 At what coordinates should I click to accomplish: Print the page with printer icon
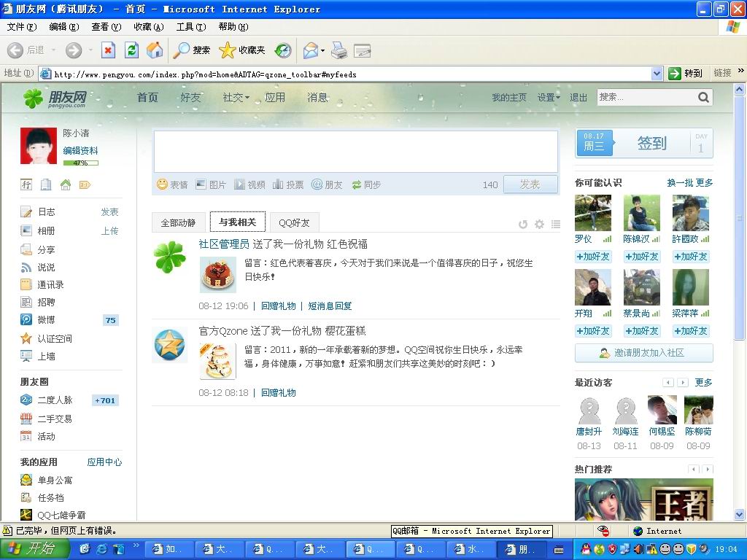[x=339, y=50]
